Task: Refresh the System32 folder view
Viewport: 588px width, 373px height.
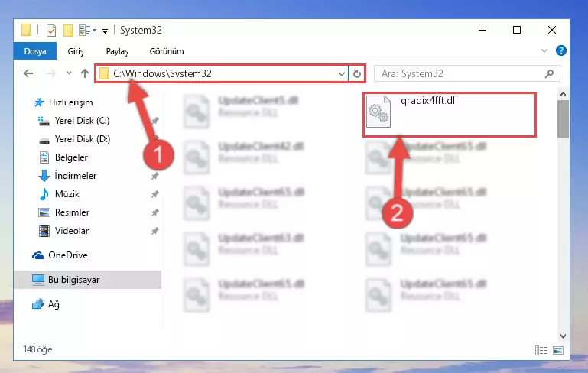Action: (x=356, y=73)
